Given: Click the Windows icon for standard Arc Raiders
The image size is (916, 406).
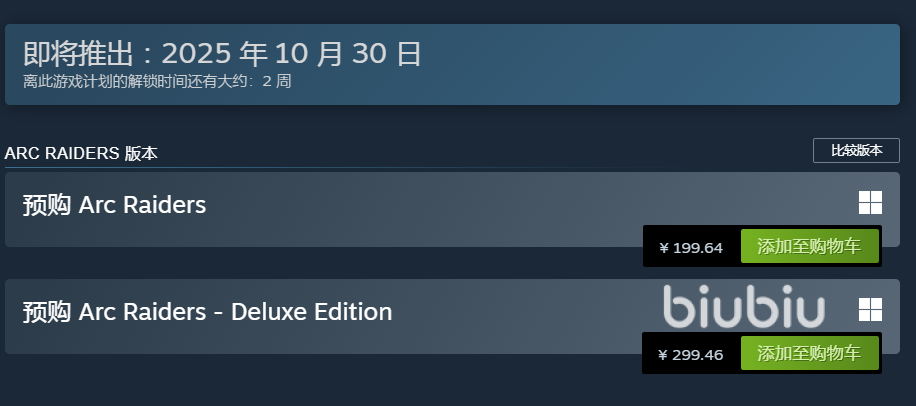Looking at the screenshot, I should point(870,203).
